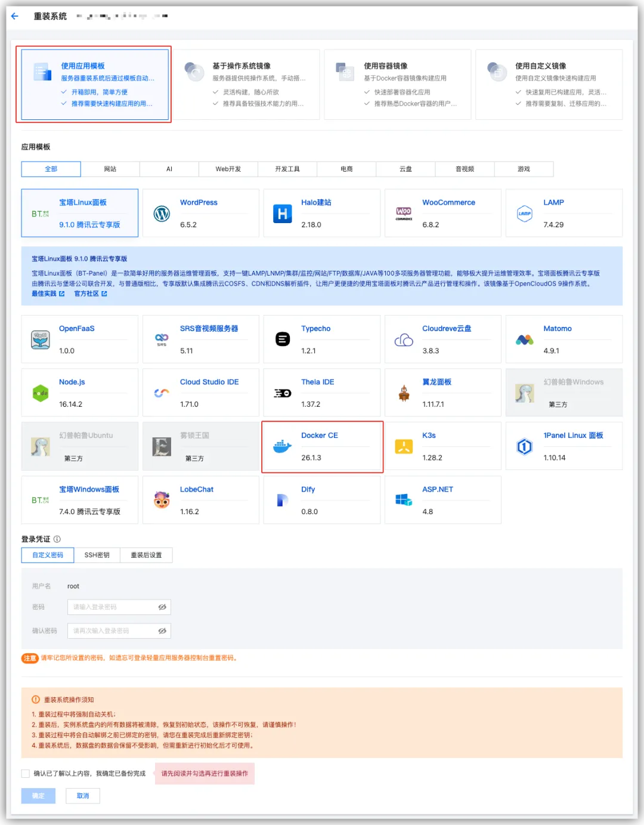Switch to the 自定义密码 credential tab
The width and height of the screenshot is (644, 825).
48,555
